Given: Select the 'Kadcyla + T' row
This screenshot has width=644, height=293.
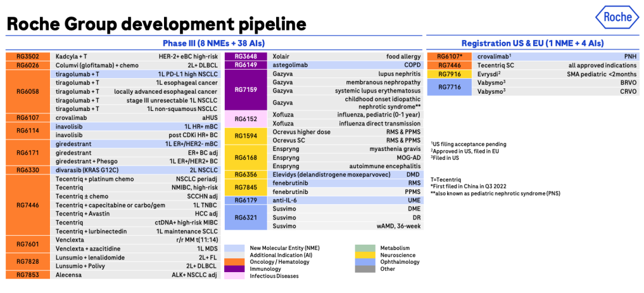Looking at the screenshot, I should 137,57.
